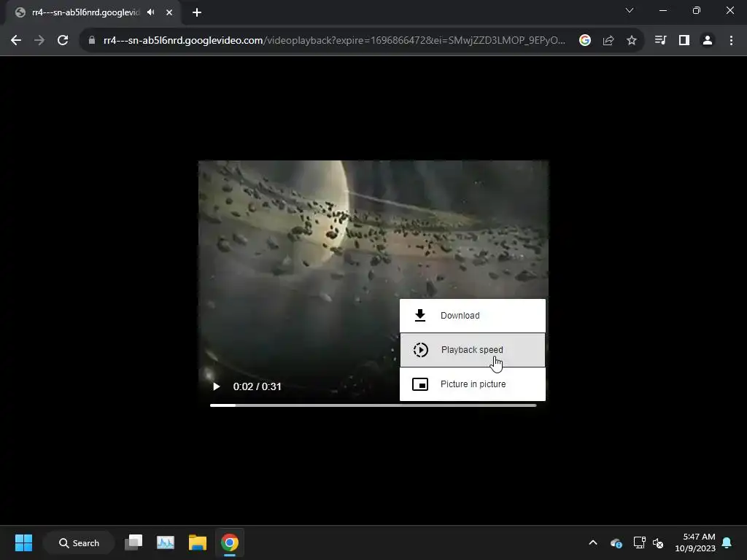Viewport: 747px width, 560px height.
Task: Open Task View on taskbar
Action: click(x=133, y=542)
